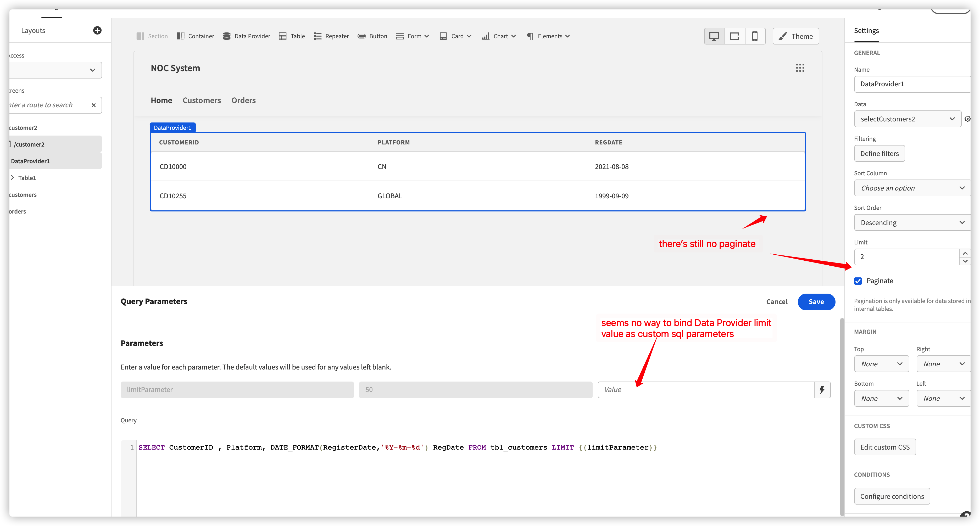This screenshot has width=980, height=526.
Task: Open the Top margin dropdown
Action: (881, 363)
